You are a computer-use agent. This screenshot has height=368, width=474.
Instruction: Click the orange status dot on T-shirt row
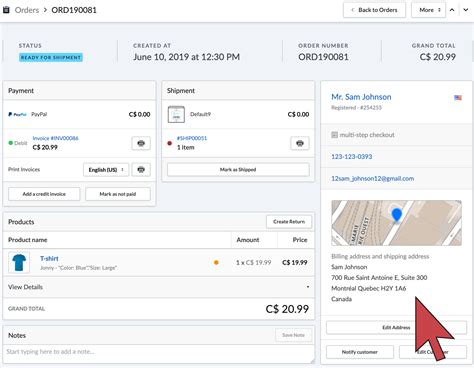(216, 263)
